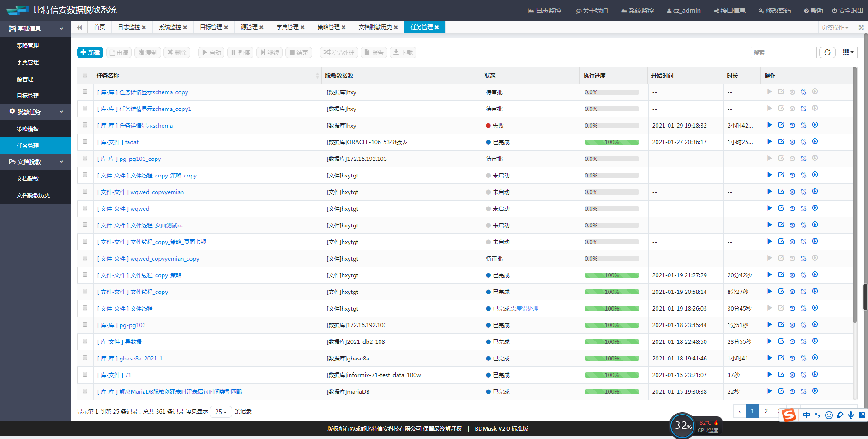This screenshot has width=868, height=439.
Task: Open history icon for 文件线程 row
Action: [x=792, y=308]
